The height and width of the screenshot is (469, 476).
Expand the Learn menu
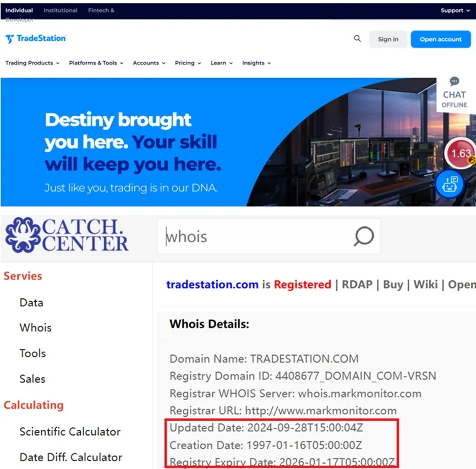tap(221, 63)
